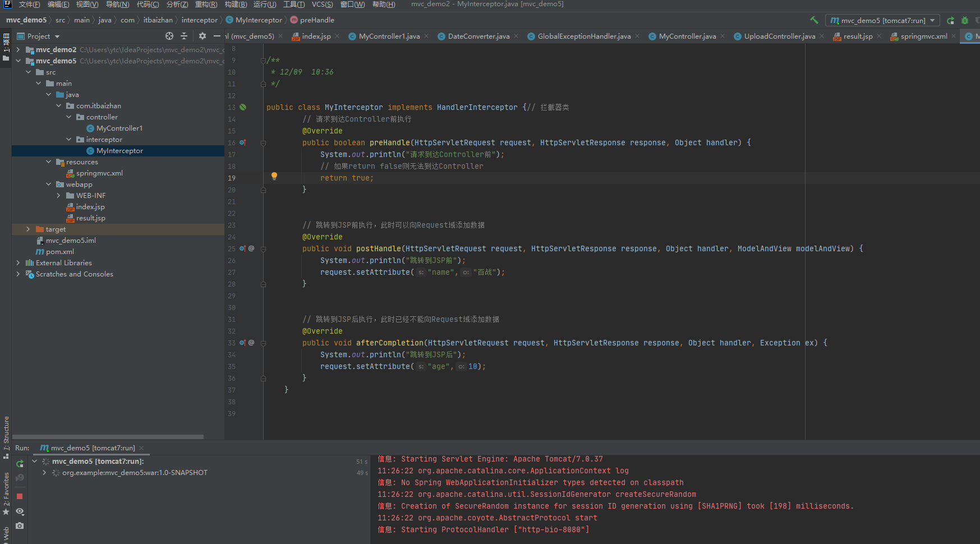Screen dimensions: 980x544
Task: Select pom.xml in the project tree
Action: click(x=59, y=252)
